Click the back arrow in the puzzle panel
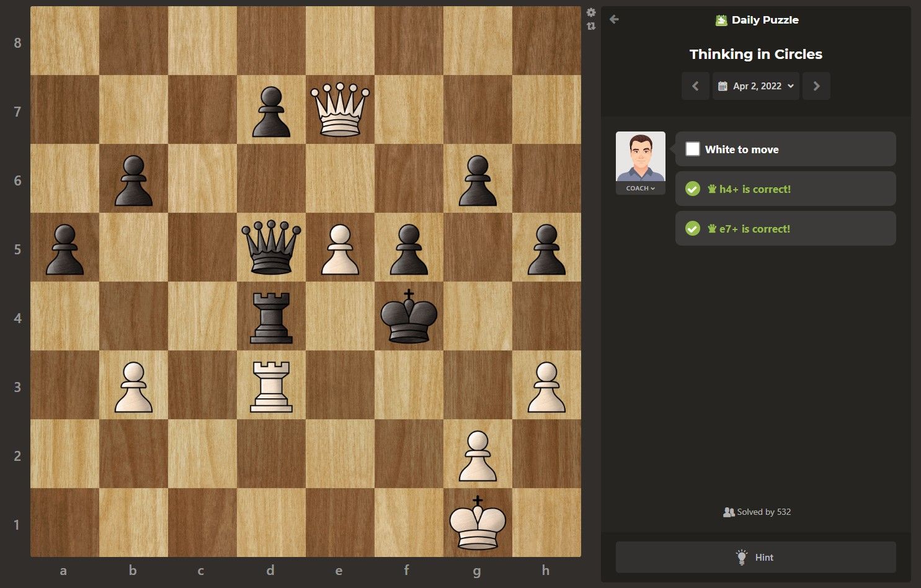 coord(614,19)
